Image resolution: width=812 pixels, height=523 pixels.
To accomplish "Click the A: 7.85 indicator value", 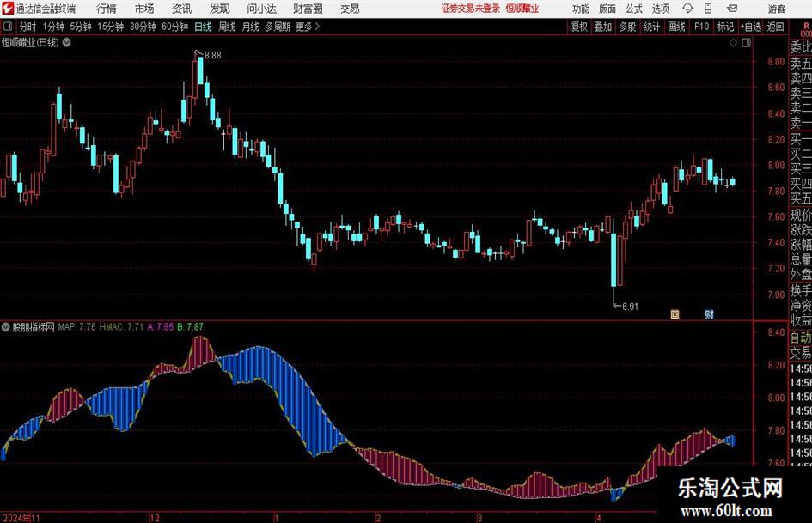I will click(161, 326).
